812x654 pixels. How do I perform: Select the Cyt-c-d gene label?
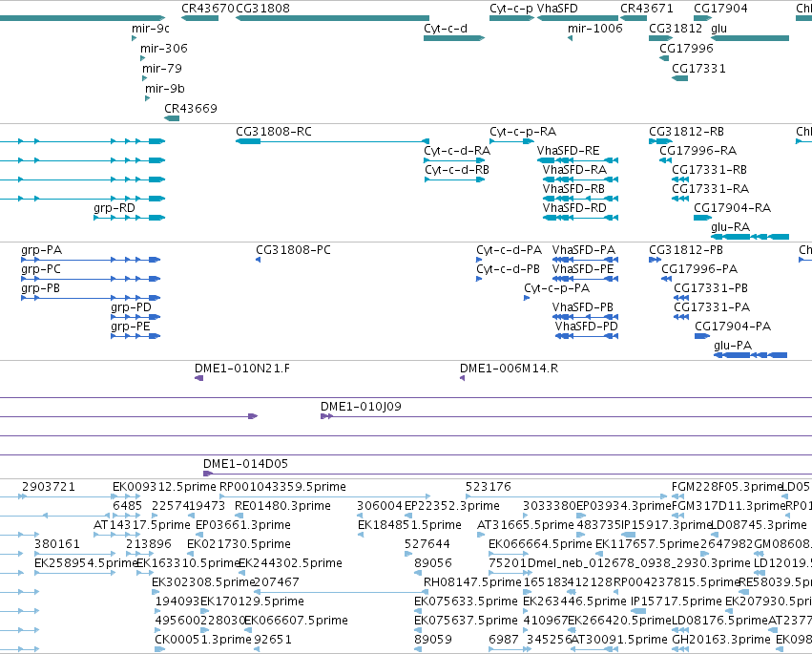[x=446, y=29]
